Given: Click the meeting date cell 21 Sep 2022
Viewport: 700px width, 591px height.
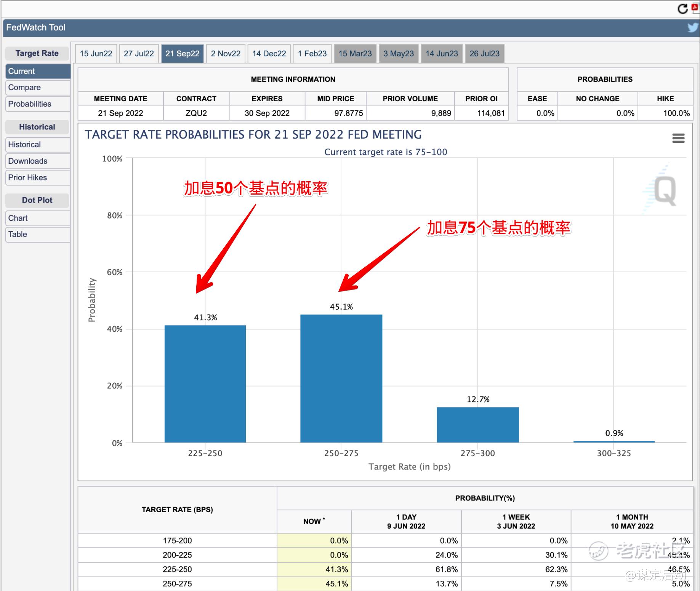Looking at the screenshot, I should point(120,113).
